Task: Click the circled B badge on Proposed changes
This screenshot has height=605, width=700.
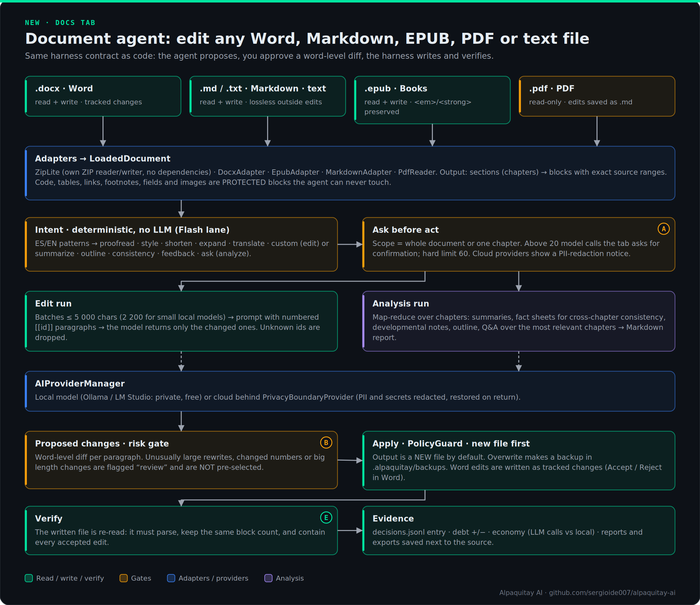Action: pos(326,442)
